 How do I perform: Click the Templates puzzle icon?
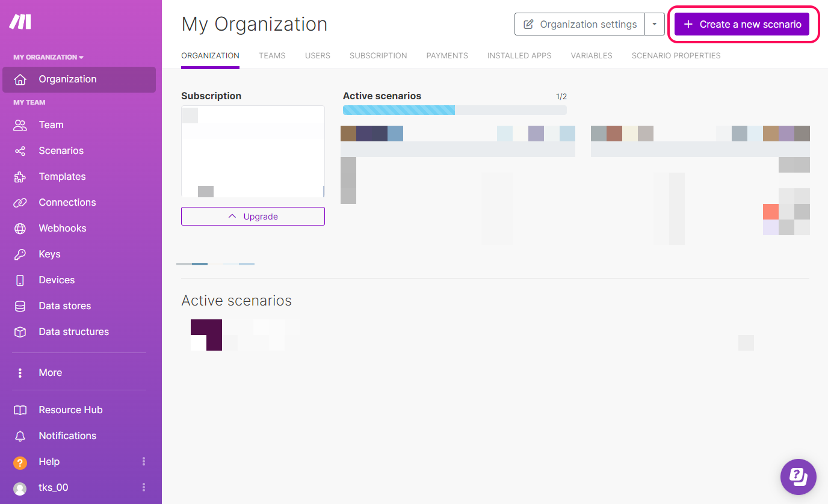pyautogui.click(x=20, y=177)
